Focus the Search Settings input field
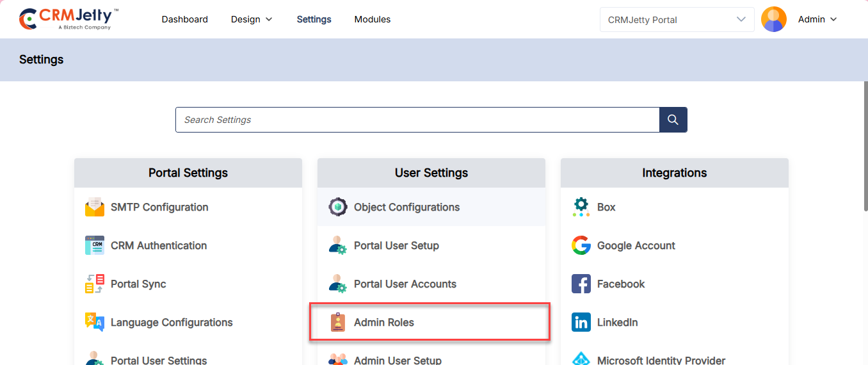 coord(417,120)
